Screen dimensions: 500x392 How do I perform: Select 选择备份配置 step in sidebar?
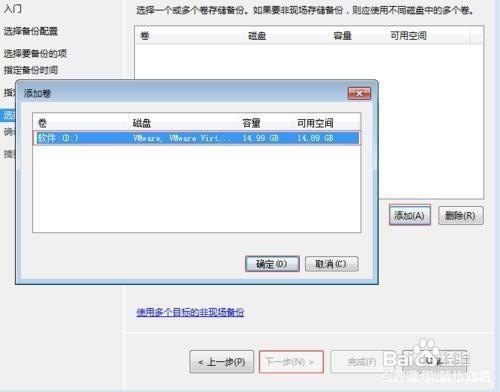point(30,31)
